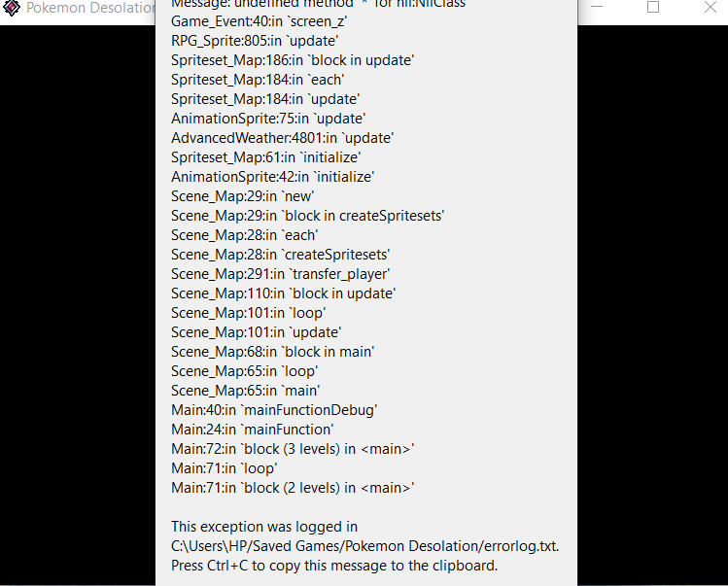Maximize the Pokemon Desolation window
Viewport: 728px width, 586px height.
653,8
